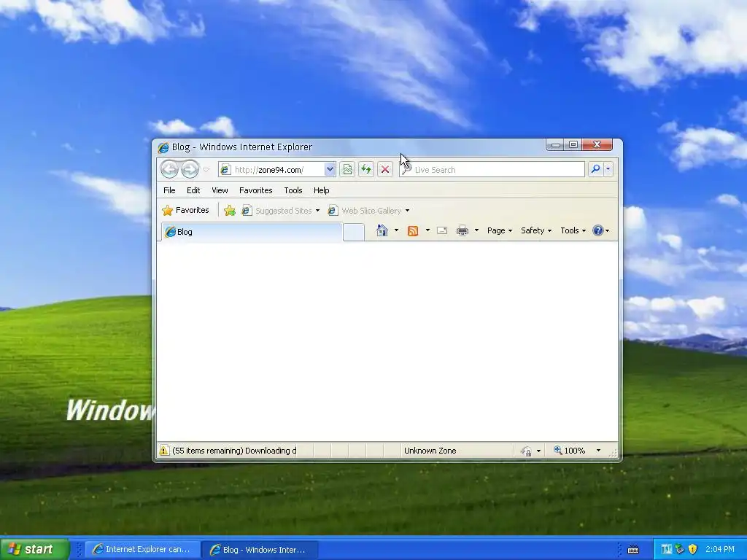
Task: Open the View menu
Action: coord(220,190)
